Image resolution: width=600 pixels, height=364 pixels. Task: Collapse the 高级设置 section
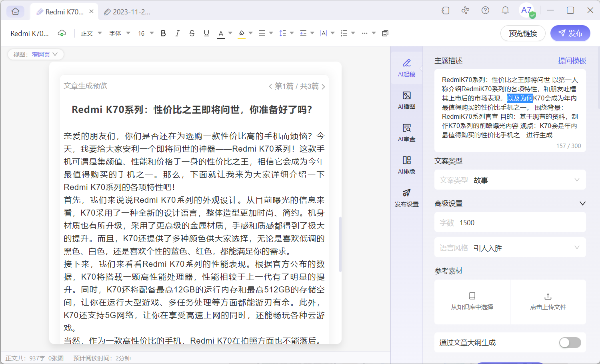pos(582,203)
